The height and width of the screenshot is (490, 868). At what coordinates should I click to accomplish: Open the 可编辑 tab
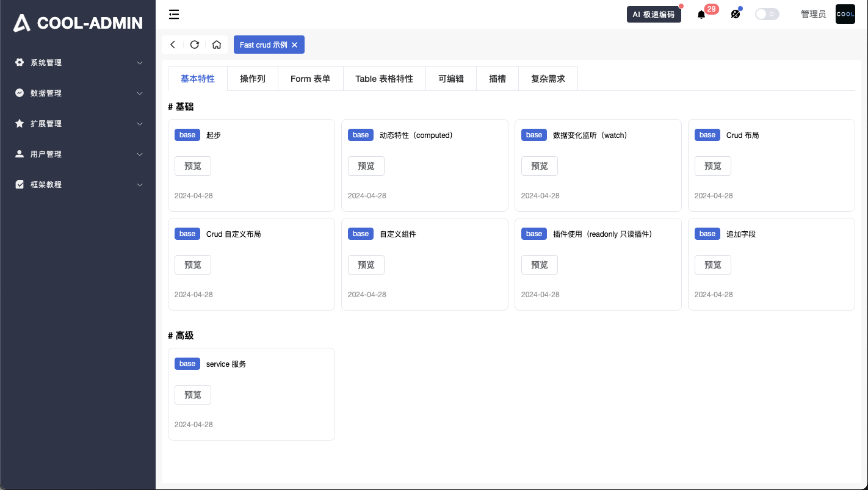[x=450, y=78]
